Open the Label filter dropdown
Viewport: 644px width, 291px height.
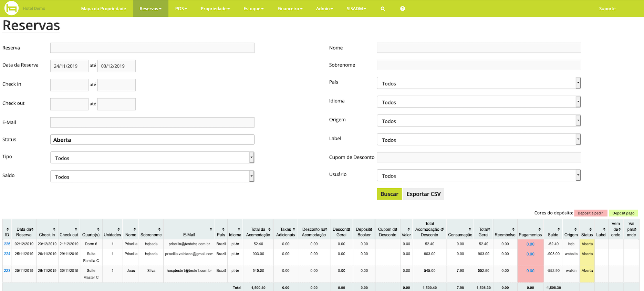coord(479,140)
